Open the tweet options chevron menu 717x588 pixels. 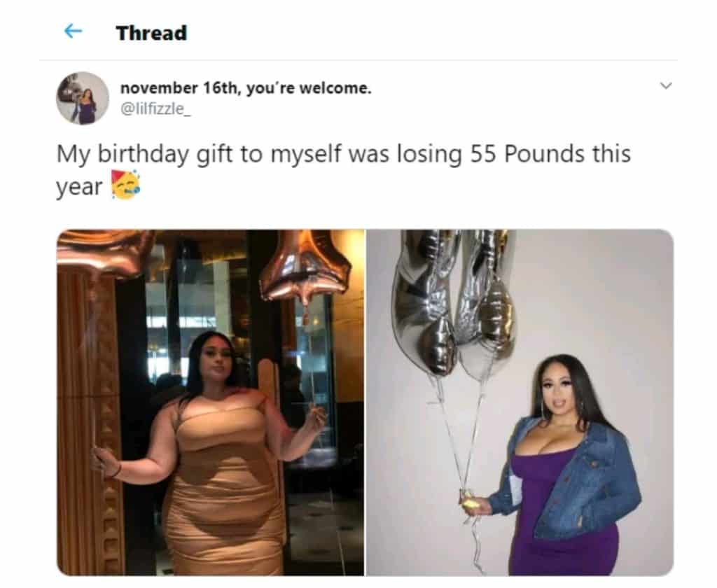667,85
